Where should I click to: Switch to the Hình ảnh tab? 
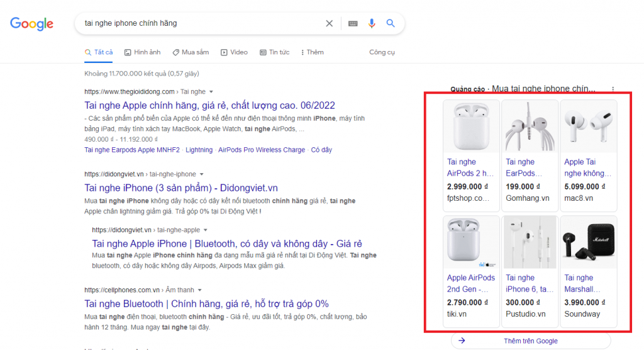point(142,52)
